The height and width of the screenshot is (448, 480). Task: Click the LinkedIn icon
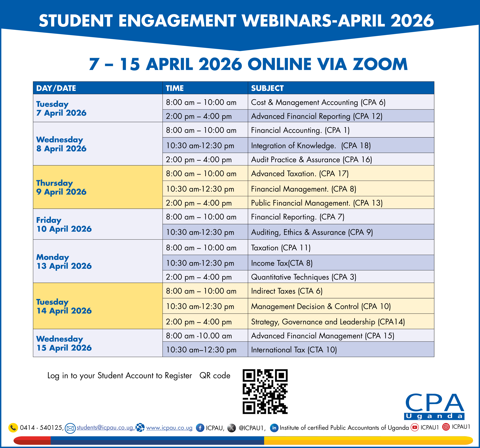click(274, 428)
